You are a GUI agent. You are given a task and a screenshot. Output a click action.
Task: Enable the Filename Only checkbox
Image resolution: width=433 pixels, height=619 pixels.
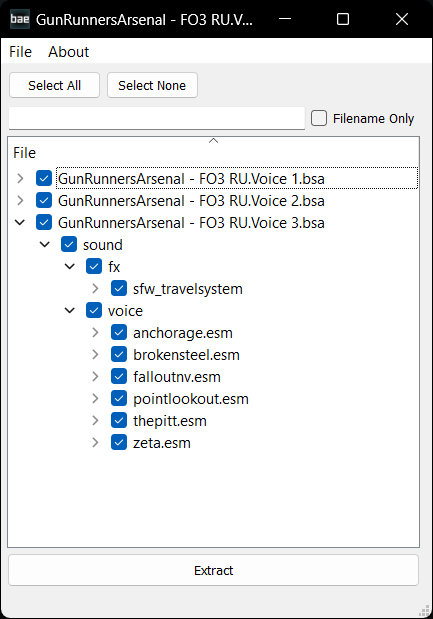[x=319, y=118]
